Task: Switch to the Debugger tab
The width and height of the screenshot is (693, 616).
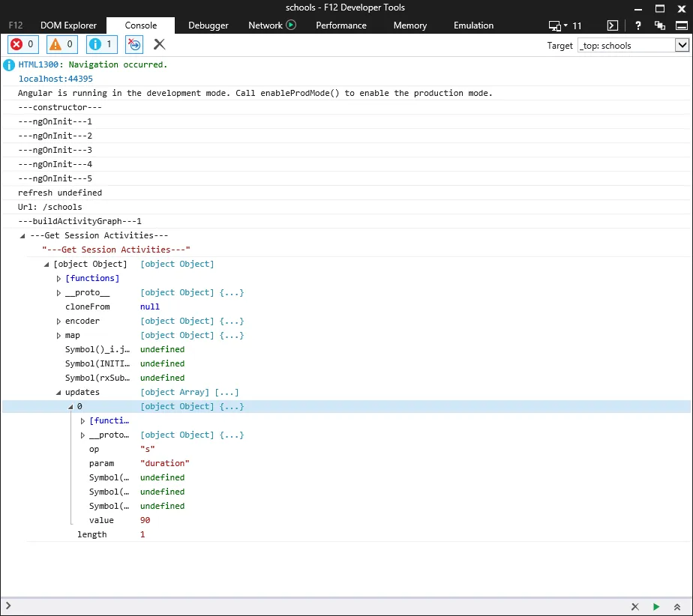Action: [208, 25]
